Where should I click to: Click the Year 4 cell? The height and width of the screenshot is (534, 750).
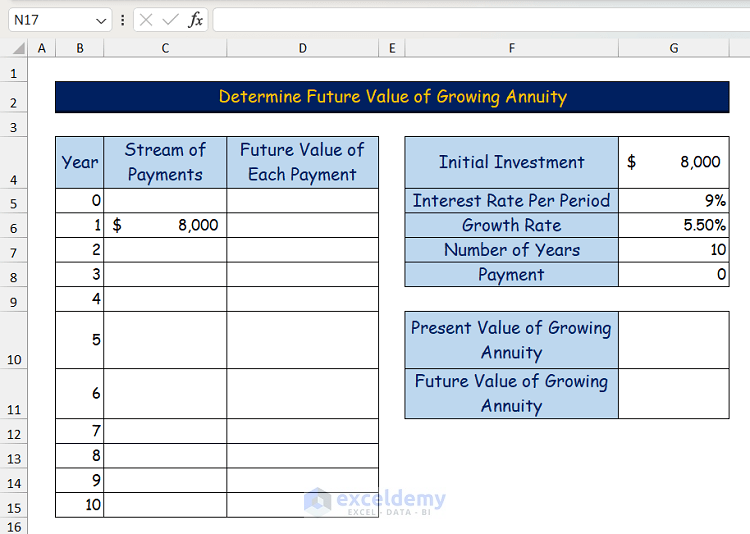tap(79, 300)
